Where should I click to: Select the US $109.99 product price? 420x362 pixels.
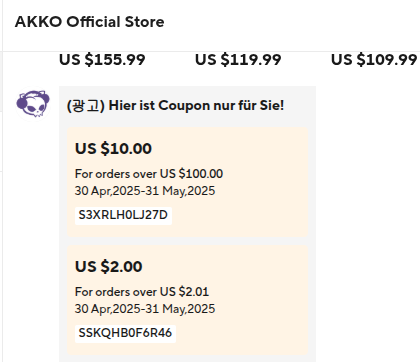[374, 60]
